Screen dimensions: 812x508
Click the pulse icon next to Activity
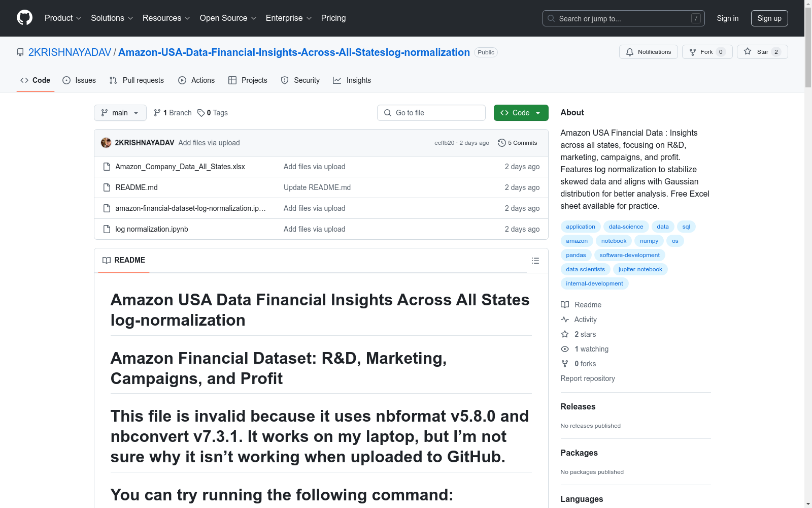565,320
